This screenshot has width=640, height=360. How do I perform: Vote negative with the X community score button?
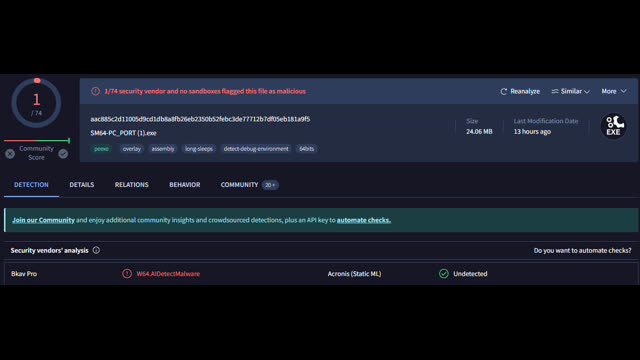[10, 153]
